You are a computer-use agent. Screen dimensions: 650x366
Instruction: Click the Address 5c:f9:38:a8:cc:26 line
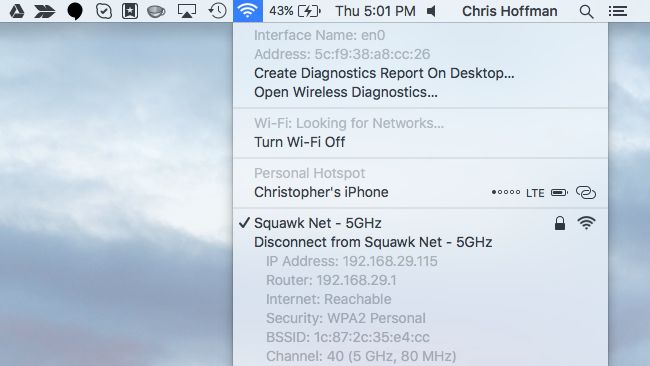click(342, 54)
